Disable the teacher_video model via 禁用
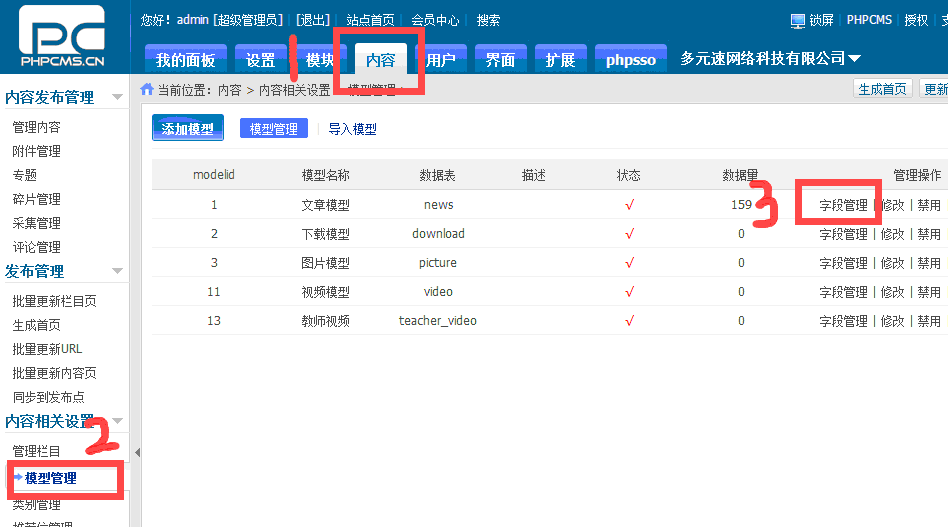 [x=929, y=321]
